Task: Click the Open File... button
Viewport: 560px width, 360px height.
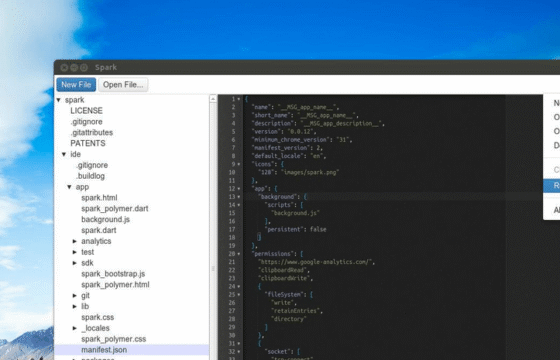Action: [123, 85]
